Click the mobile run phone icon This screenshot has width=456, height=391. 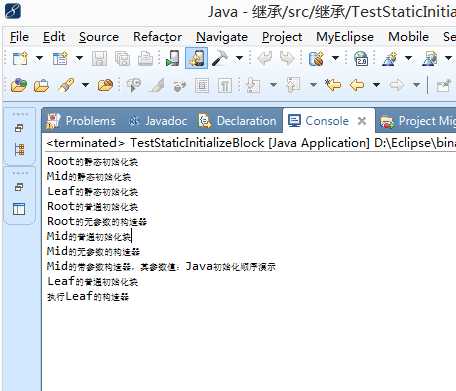tap(173, 58)
